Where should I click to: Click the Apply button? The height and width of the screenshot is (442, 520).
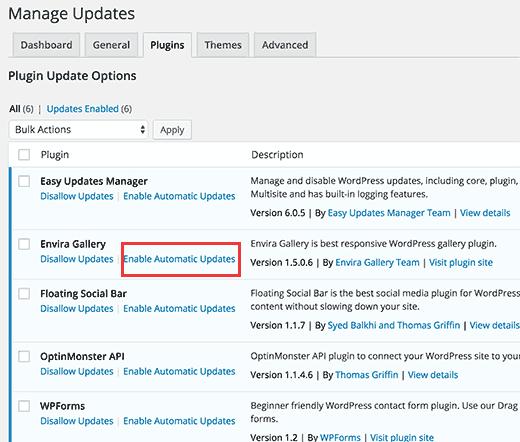pos(172,130)
